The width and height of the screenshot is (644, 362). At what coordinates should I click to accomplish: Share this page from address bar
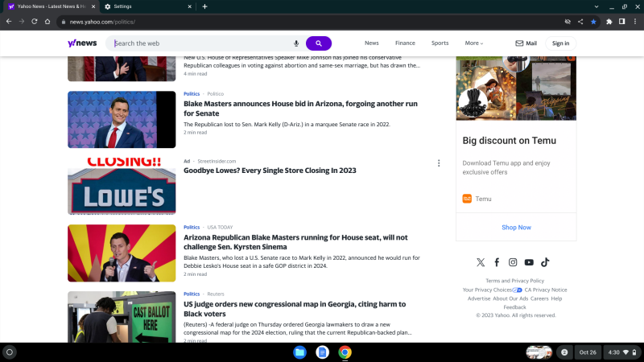click(x=580, y=22)
